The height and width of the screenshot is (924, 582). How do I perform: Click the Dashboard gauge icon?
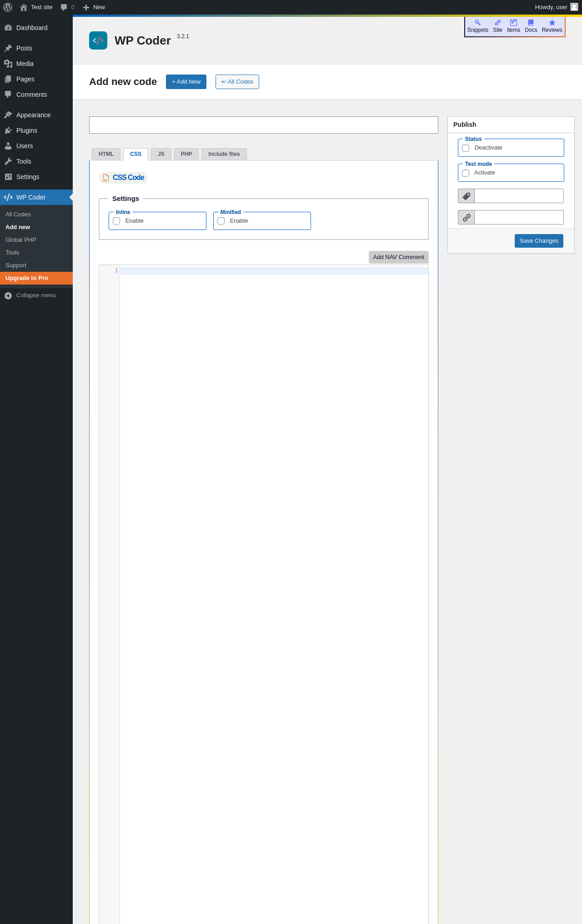8,28
